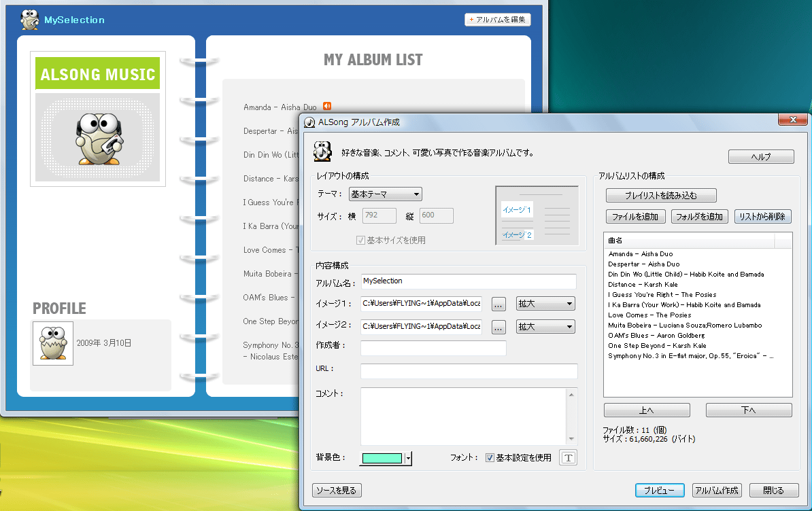Click the コメント scrollbar up arrow
Screen dimensions: 812x511
(571, 395)
